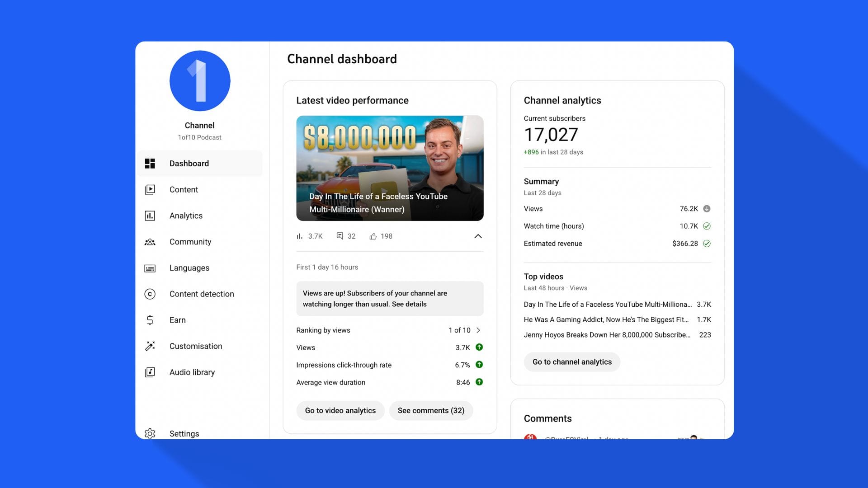Open See comments (32) button
Image resolution: width=868 pixels, height=488 pixels.
coord(431,411)
